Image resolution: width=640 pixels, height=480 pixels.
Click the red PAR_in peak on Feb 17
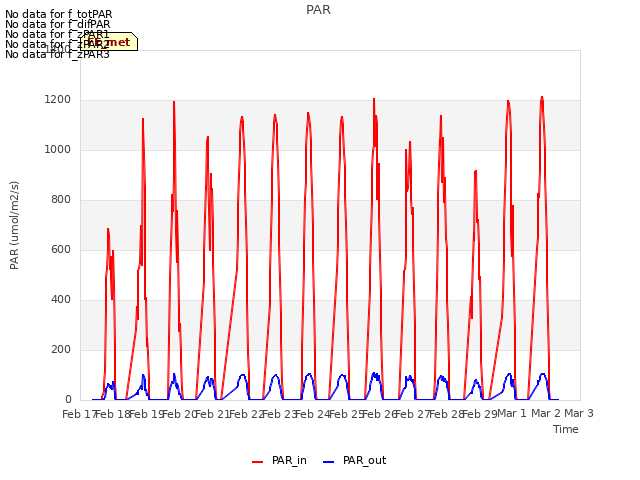pos(108,229)
